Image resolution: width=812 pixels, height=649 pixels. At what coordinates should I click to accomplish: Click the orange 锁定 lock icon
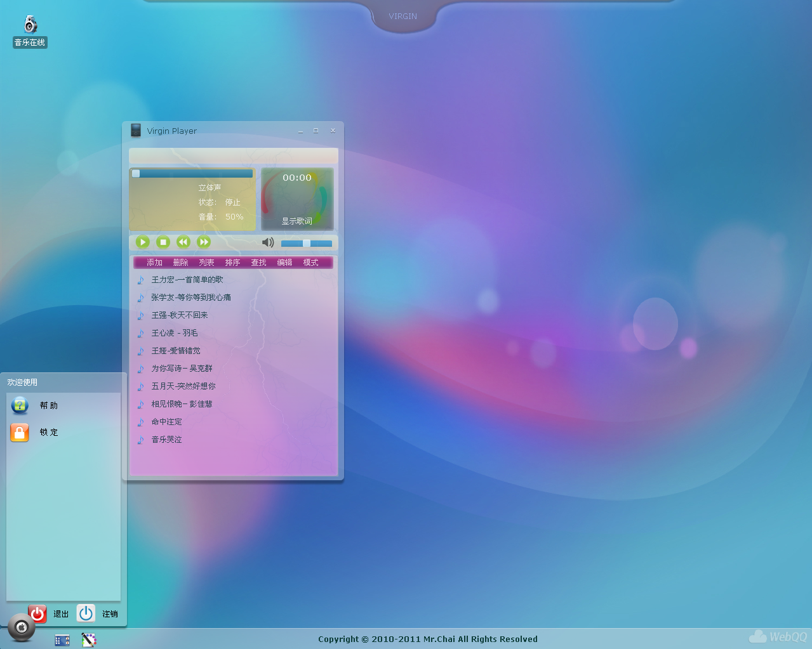point(20,433)
